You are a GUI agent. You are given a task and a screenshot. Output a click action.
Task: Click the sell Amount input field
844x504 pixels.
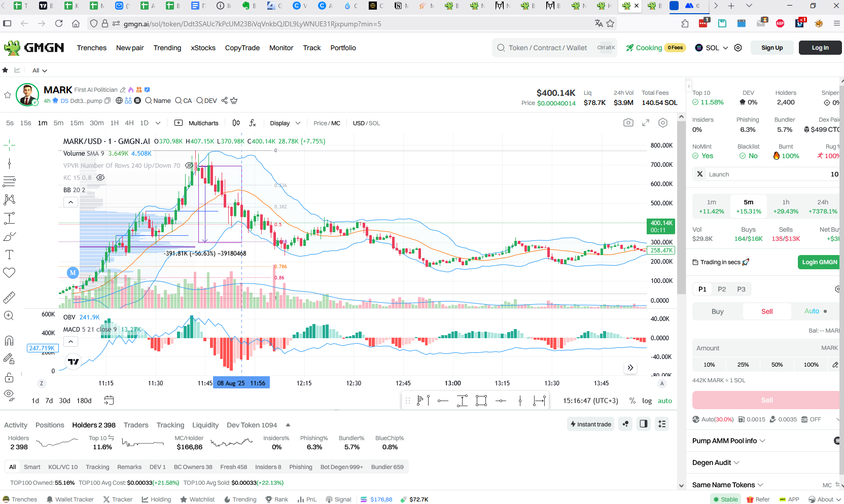click(766, 348)
